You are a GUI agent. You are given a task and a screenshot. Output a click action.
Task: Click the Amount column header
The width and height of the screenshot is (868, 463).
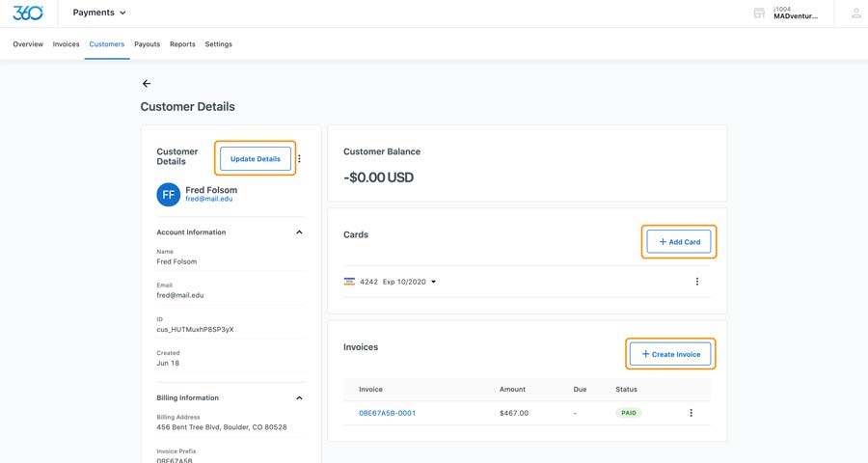coord(512,390)
